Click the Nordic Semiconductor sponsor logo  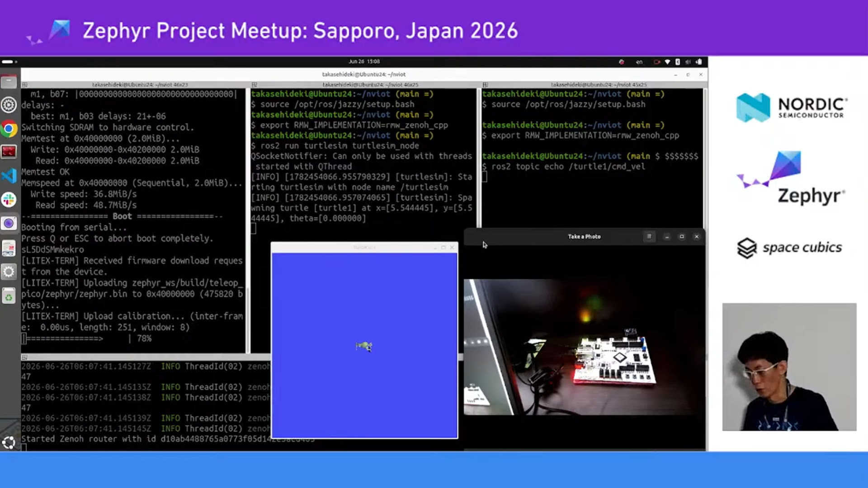pos(792,108)
